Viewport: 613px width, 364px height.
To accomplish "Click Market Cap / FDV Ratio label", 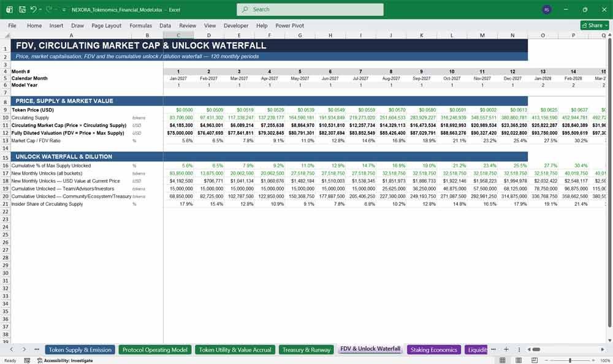I will point(36,141).
